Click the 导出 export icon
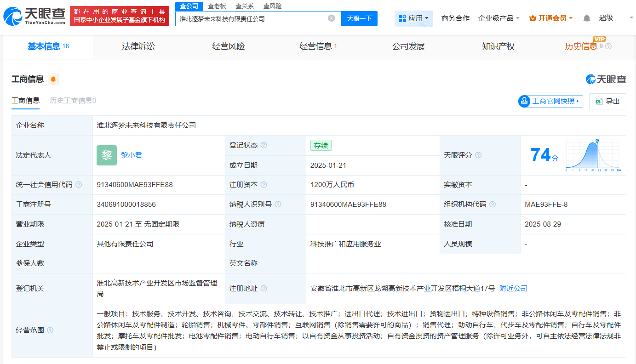The height and width of the screenshot is (364, 636). pos(599,101)
